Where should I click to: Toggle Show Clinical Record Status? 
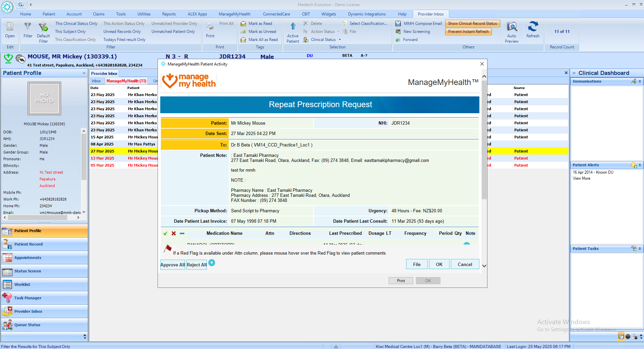pyautogui.click(x=472, y=24)
